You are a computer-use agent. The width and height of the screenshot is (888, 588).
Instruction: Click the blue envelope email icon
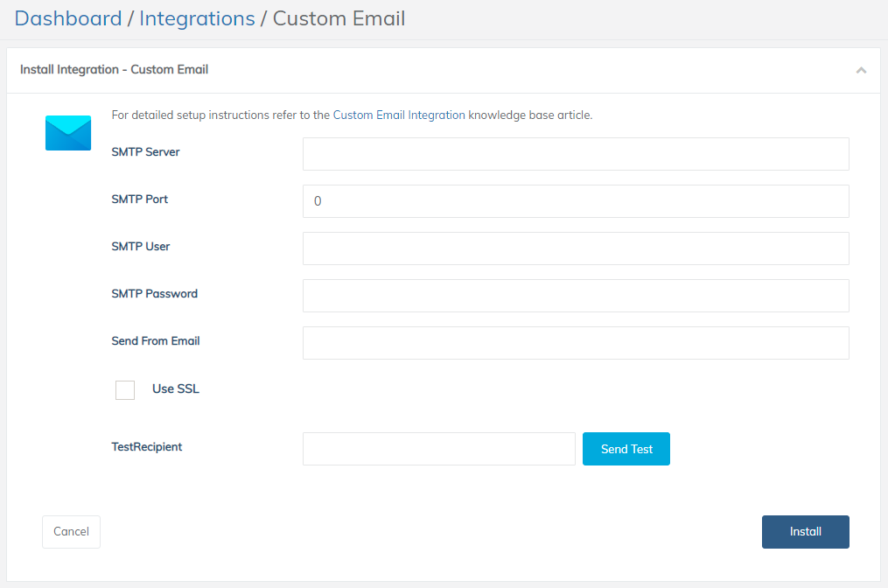pos(68,133)
